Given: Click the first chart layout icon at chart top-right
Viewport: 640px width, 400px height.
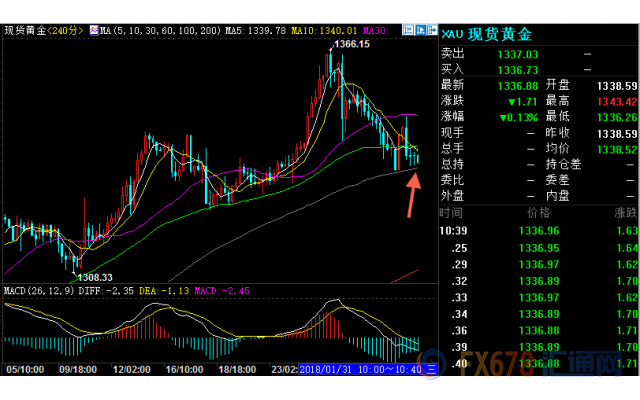Looking at the screenshot, I should tap(408, 30).
